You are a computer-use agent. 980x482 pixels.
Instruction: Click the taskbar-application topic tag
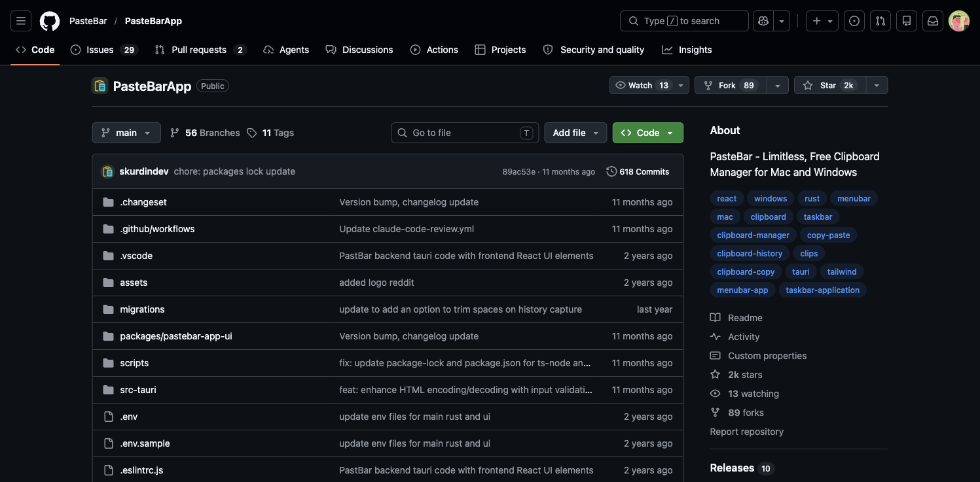[x=823, y=290]
